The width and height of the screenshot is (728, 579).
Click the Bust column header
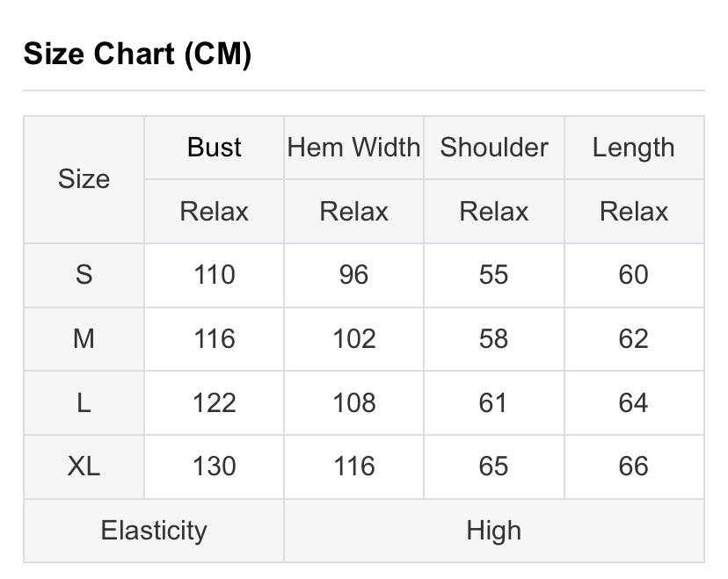[214, 148]
